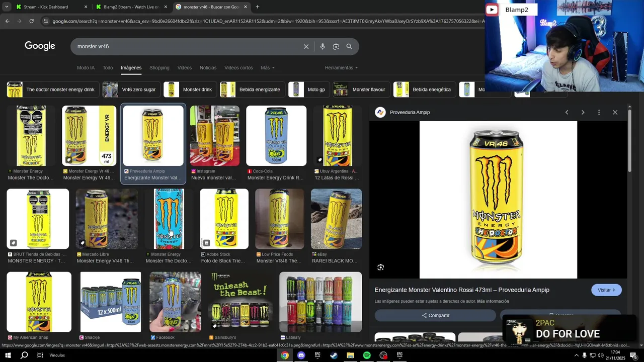Open the notification center icon
644x362 pixels.
click(x=633, y=355)
